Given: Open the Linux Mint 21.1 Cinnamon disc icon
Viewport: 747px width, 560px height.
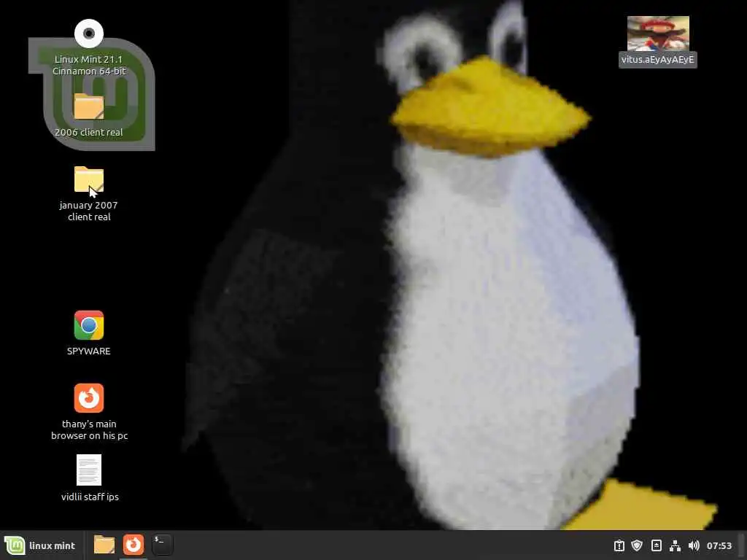Looking at the screenshot, I should coord(88,34).
